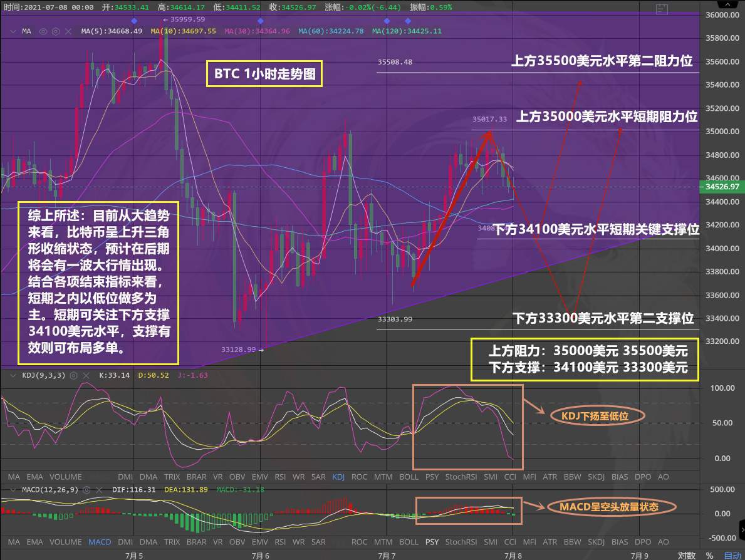The height and width of the screenshot is (560, 745).
Task: Select PSY tab in the lower indicator row
Action: [432, 542]
